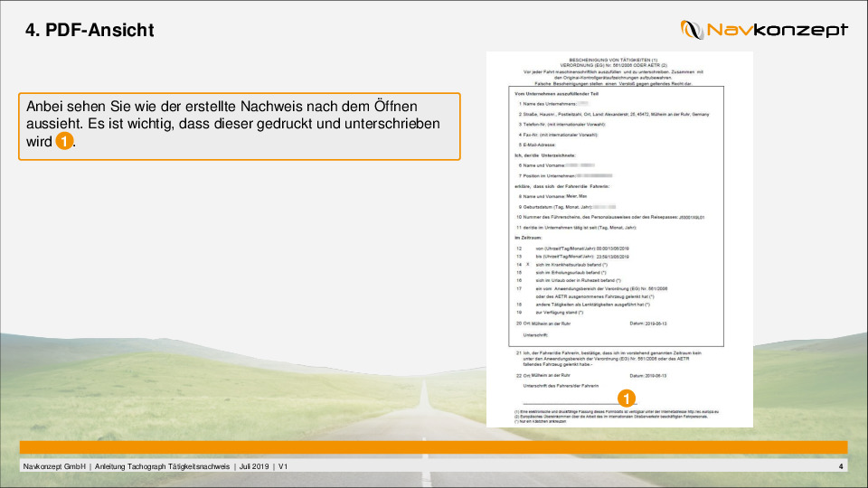Click 'Anleitung Tachograph Tätigkeitsnachweis' footer text
The image size is (868, 488).
coord(162,466)
